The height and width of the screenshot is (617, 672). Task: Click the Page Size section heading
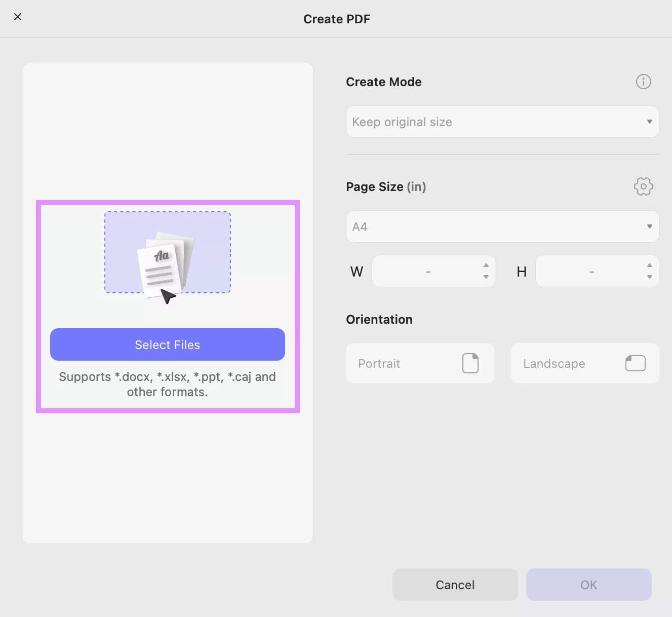coord(386,186)
